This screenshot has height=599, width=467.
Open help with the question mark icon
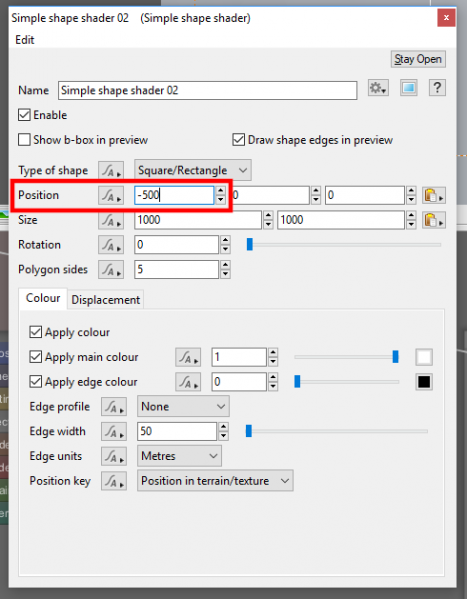[x=437, y=88]
